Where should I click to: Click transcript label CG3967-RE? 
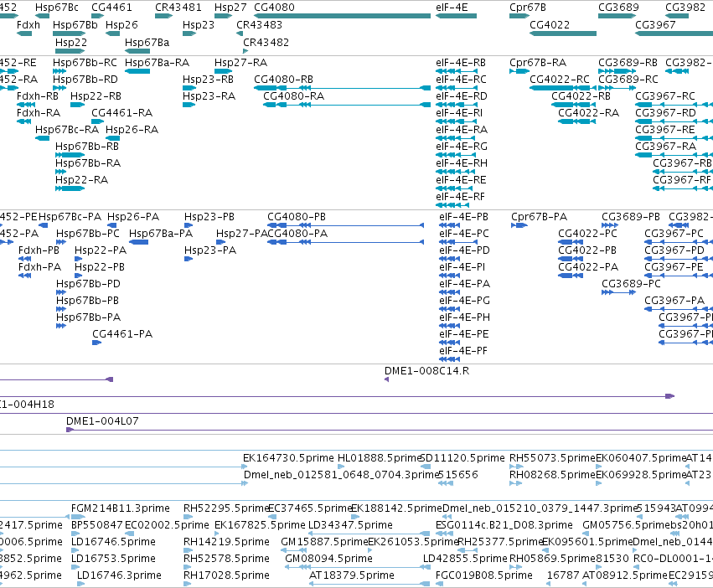tap(664, 130)
